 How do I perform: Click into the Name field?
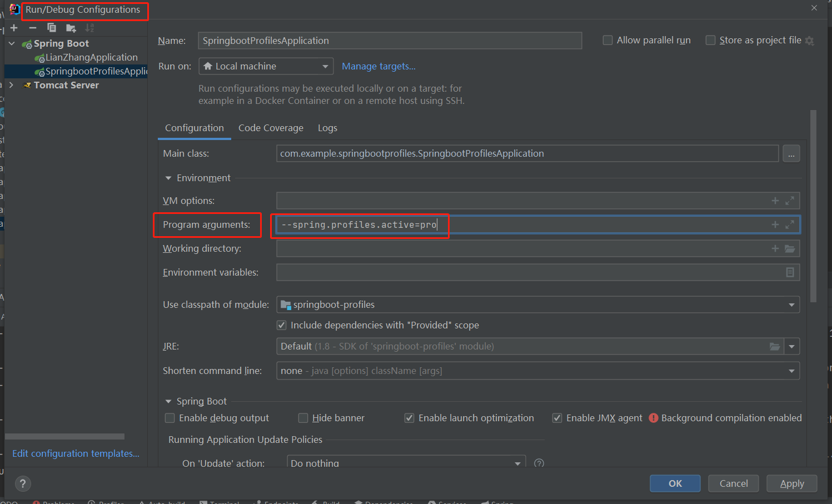coord(390,41)
